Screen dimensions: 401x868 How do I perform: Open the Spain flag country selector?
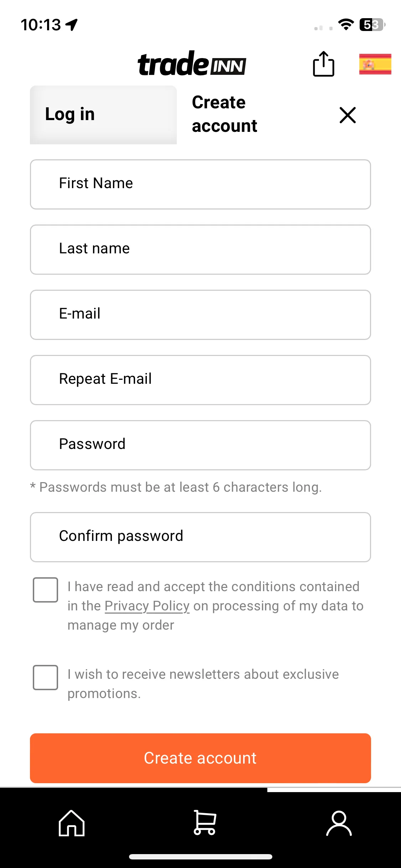point(375,64)
